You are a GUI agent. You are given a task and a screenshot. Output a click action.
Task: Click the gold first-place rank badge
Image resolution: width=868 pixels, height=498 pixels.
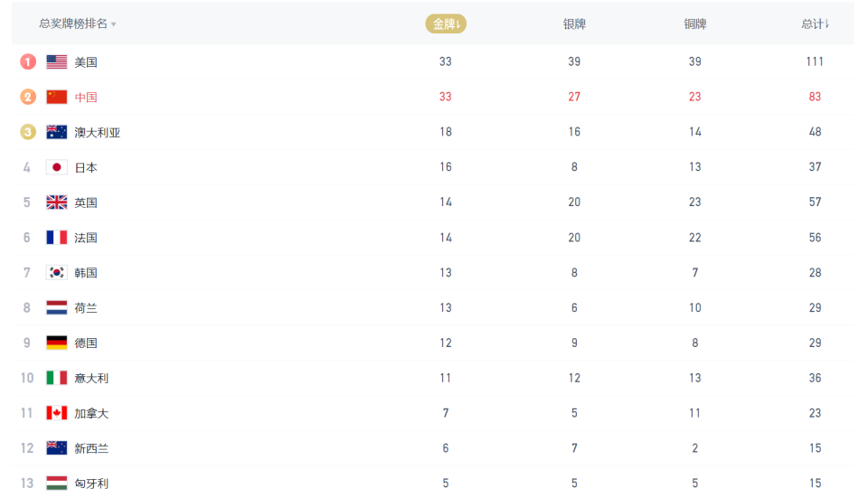pos(28,61)
